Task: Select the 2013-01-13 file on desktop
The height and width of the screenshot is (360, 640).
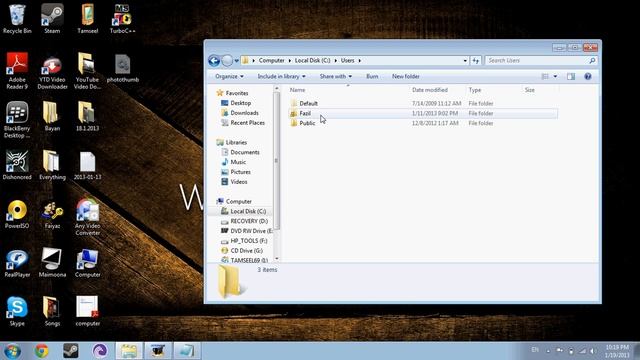Action: point(87,165)
